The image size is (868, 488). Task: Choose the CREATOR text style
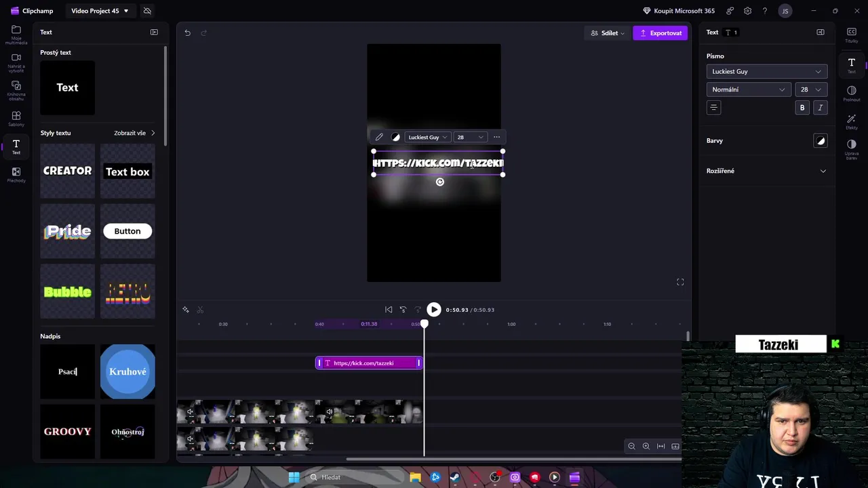[67, 171]
